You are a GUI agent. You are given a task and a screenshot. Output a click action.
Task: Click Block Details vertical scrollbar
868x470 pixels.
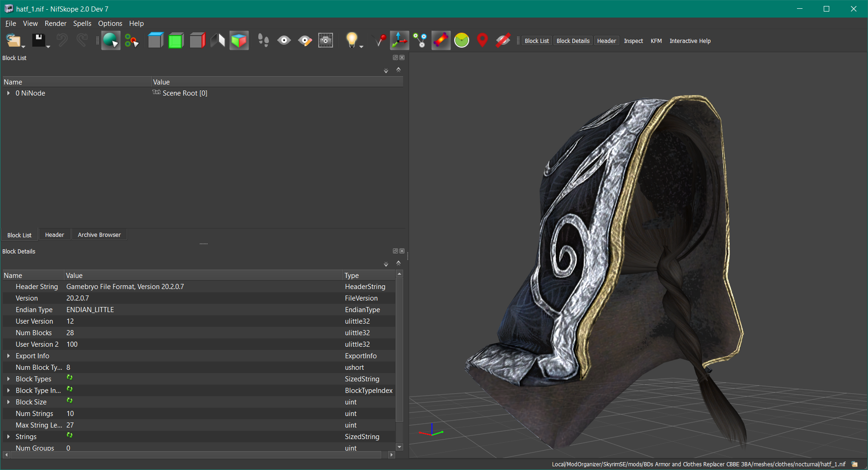pos(399,349)
